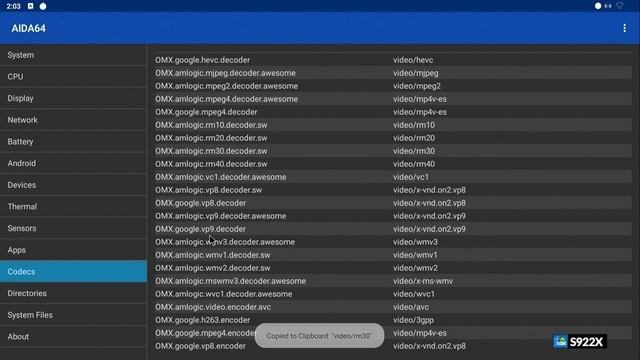Click the video/3gpp value
This screenshot has height=360, width=640.
point(413,320)
